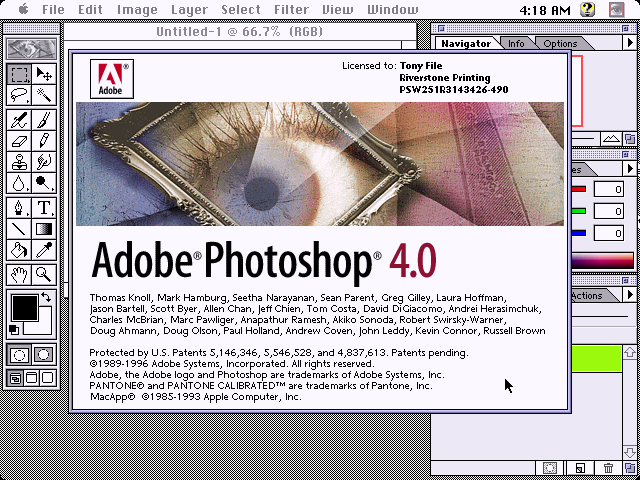Click the red channel value field
The image size is (640, 480).
click(609, 189)
